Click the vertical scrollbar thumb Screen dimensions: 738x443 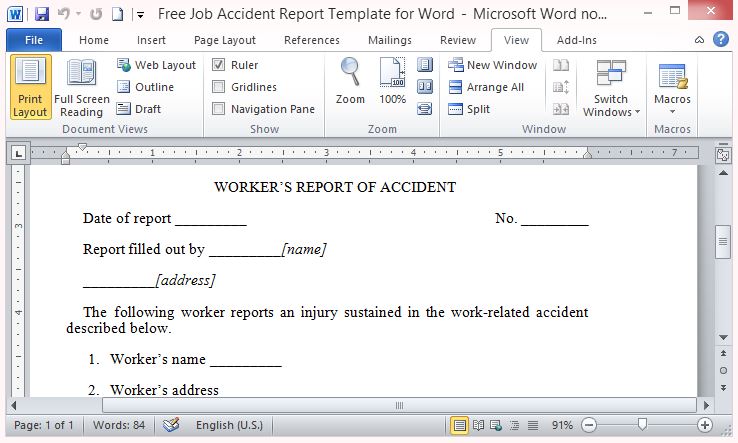(x=723, y=242)
